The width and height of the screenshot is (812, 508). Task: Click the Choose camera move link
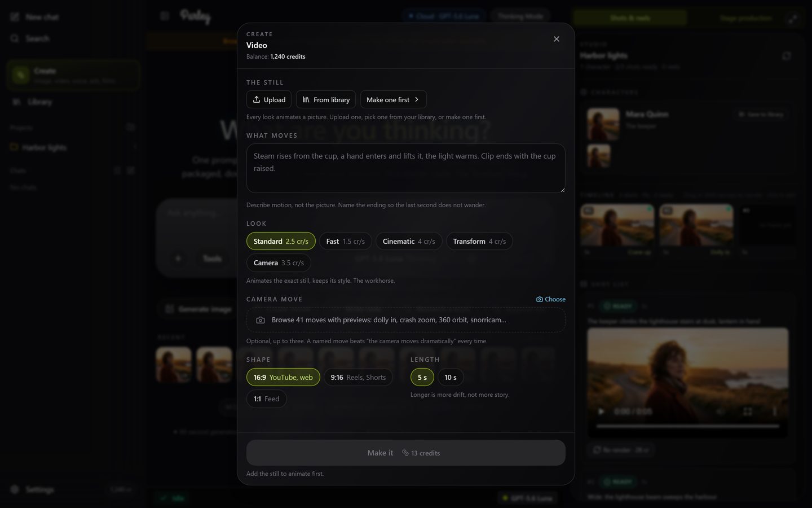tap(551, 299)
